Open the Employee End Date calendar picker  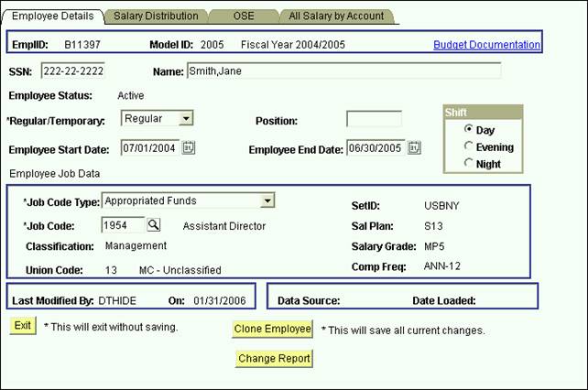[414, 147]
